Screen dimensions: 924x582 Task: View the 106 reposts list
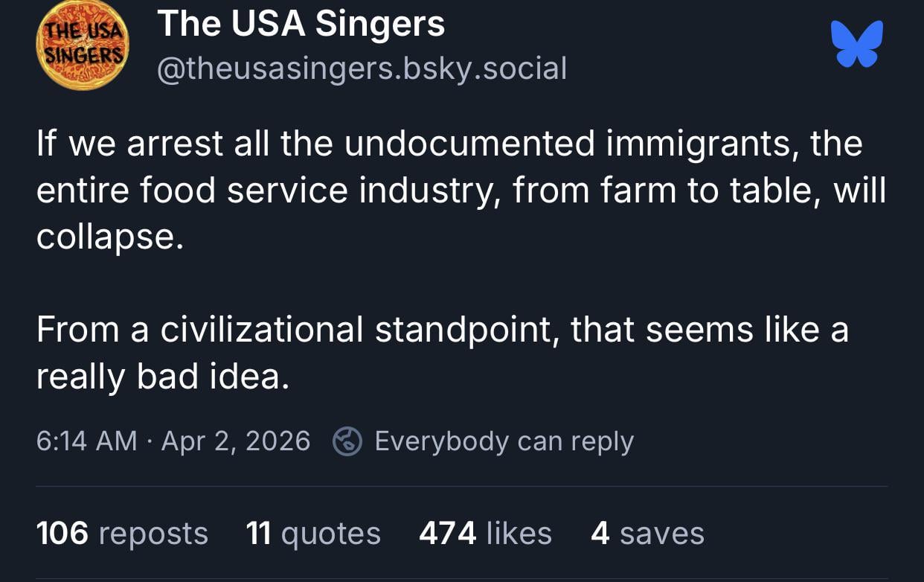click(122, 534)
